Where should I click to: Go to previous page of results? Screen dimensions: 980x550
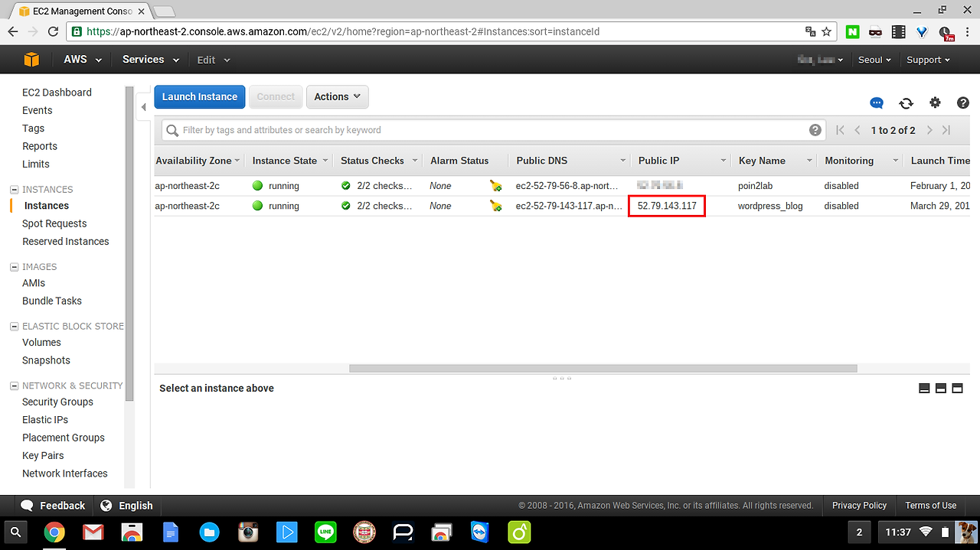pyautogui.click(x=857, y=130)
